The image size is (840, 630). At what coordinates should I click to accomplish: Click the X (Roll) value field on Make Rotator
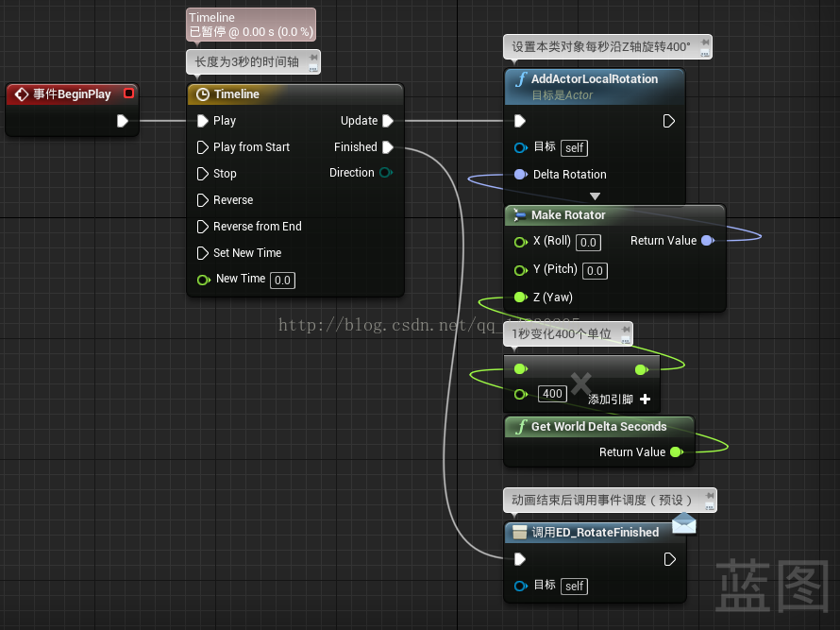pyautogui.click(x=587, y=242)
